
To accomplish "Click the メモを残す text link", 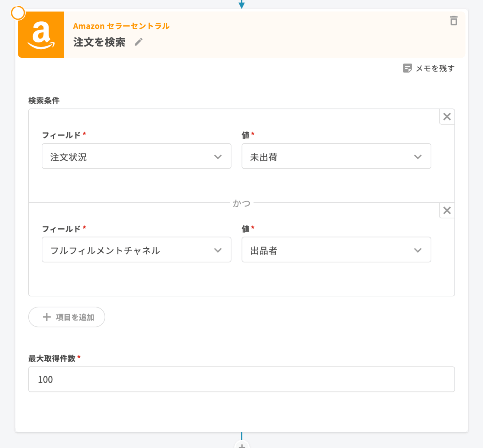I will tap(435, 69).
